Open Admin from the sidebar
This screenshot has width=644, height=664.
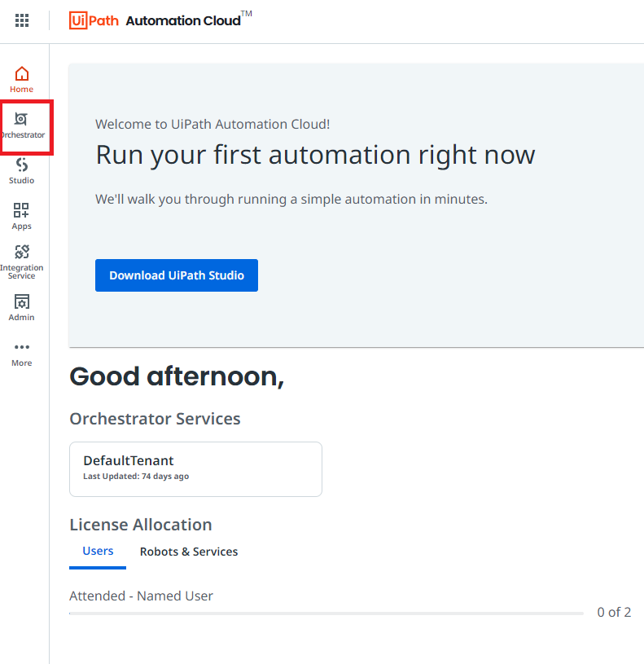click(x=22, y=308)
